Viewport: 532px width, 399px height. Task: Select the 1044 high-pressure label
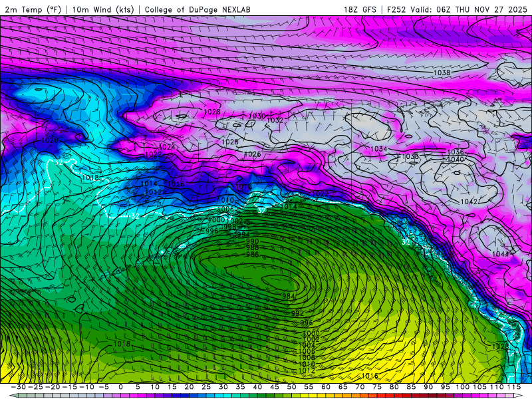pyautogui.click(x=501, y=254)
